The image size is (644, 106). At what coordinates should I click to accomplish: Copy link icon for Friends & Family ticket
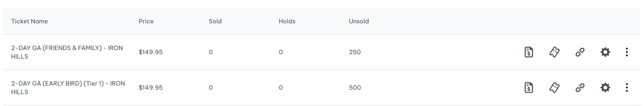(580, 52)
